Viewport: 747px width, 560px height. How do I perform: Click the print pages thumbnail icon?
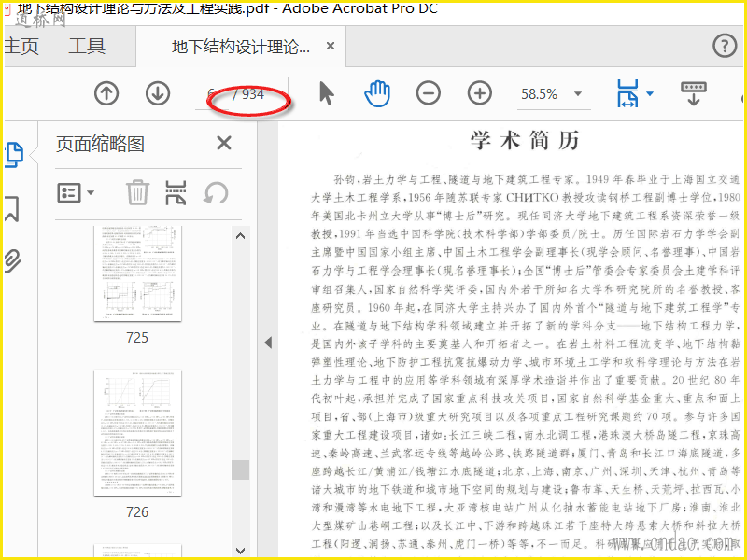click(176, 192)
